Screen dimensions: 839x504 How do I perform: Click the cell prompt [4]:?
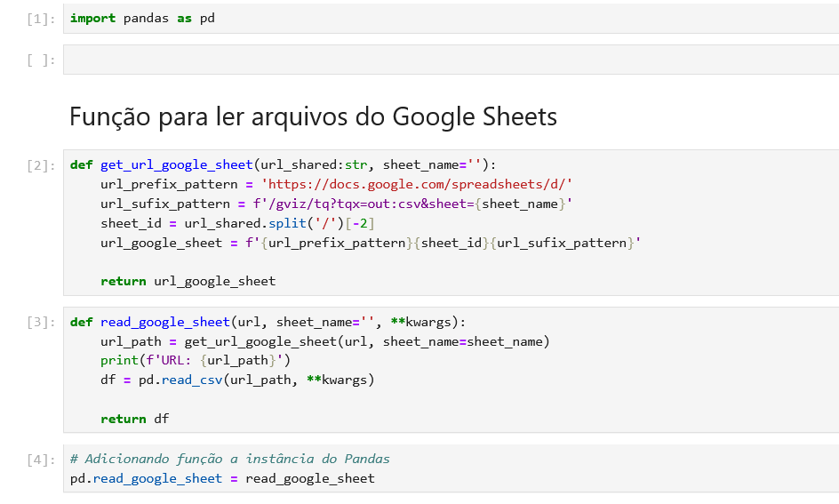[41, 460]
